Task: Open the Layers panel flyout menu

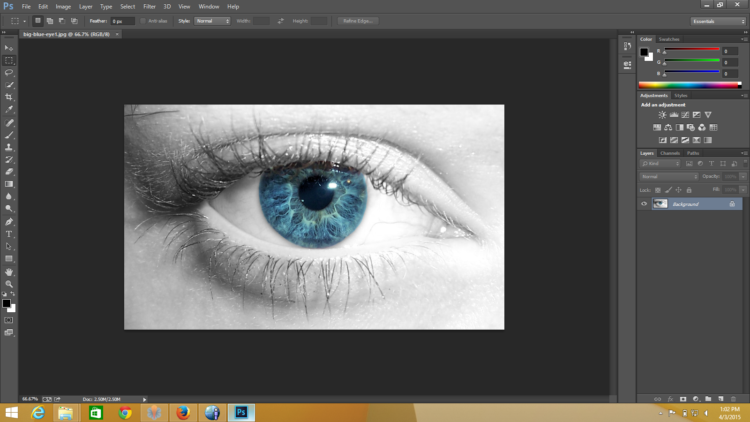Action: point(744,153)
